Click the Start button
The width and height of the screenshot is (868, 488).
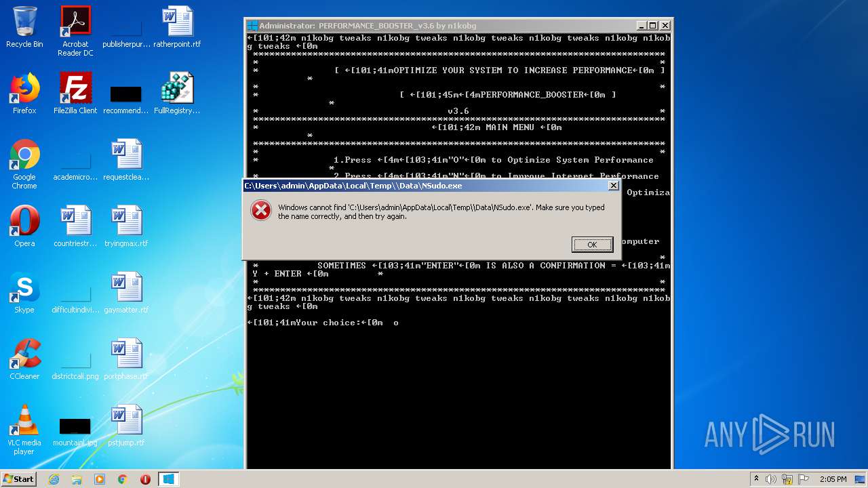[18, 479]
